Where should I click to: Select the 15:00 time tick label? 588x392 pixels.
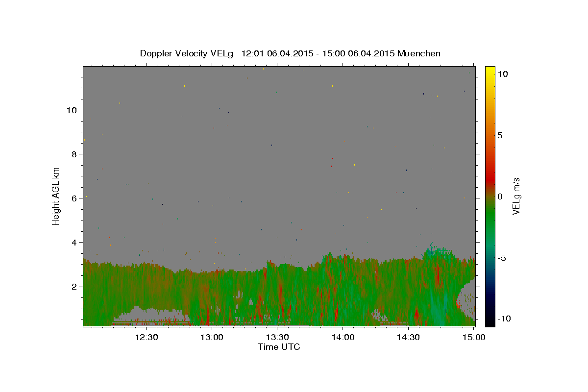click(x=473, y=337)
